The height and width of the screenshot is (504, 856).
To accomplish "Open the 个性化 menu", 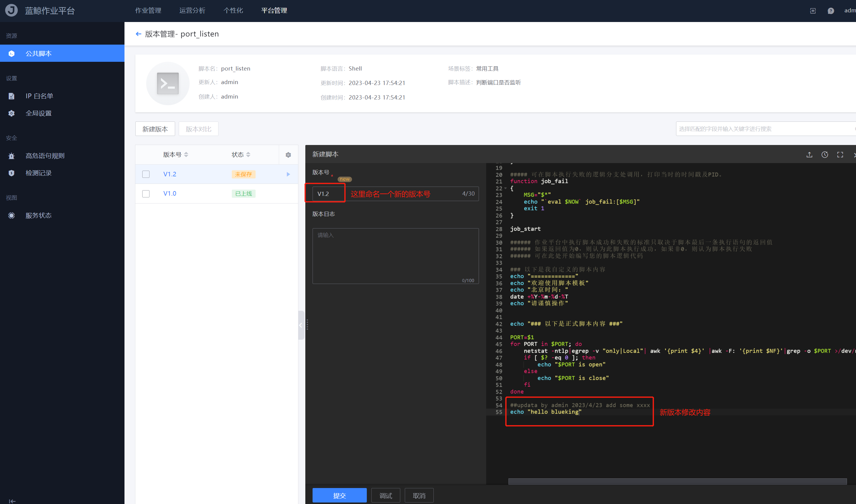I will click(x=233, y=11).
